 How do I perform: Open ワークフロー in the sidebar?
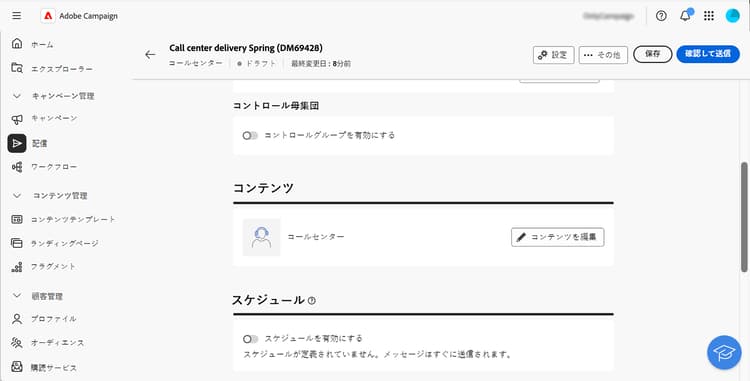tap(54, 167)
